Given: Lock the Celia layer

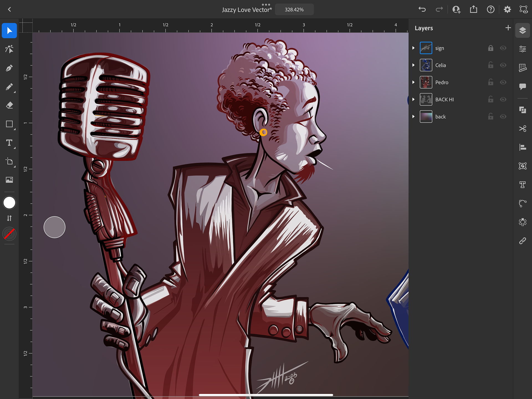Looking at the screenshot, I should [490, 65].
